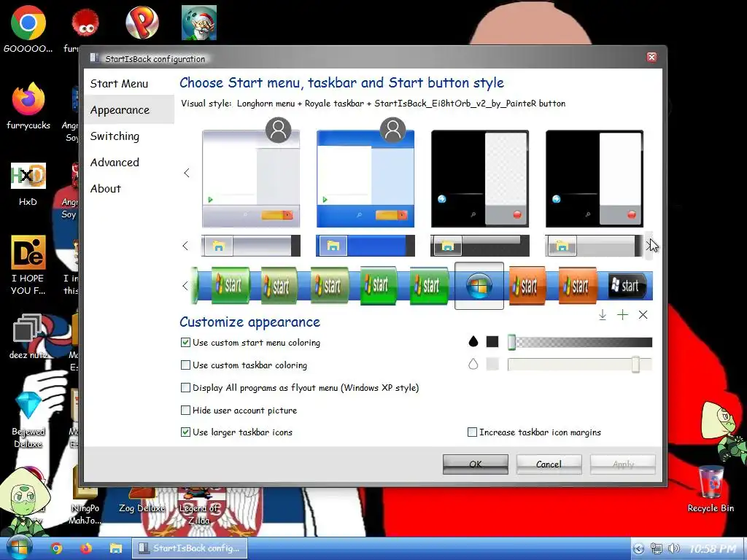Choose the silver Longhorn start menu style thumbnail
Image resolution: width=747 pixels, height=560 pixels.
251,178
